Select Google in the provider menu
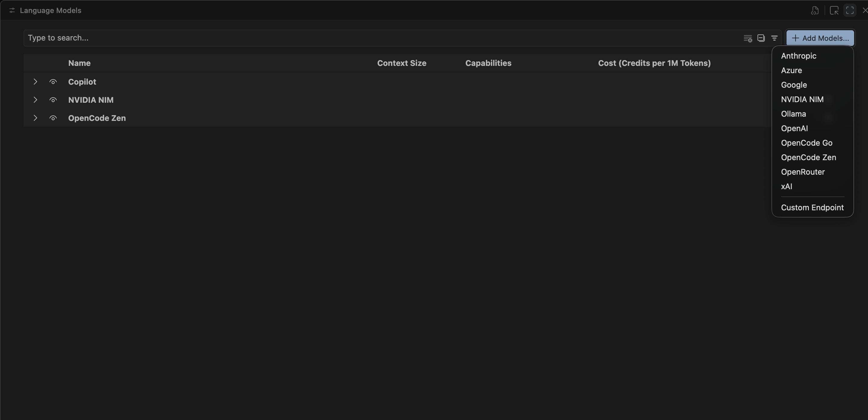 click(x=812, y=85)
